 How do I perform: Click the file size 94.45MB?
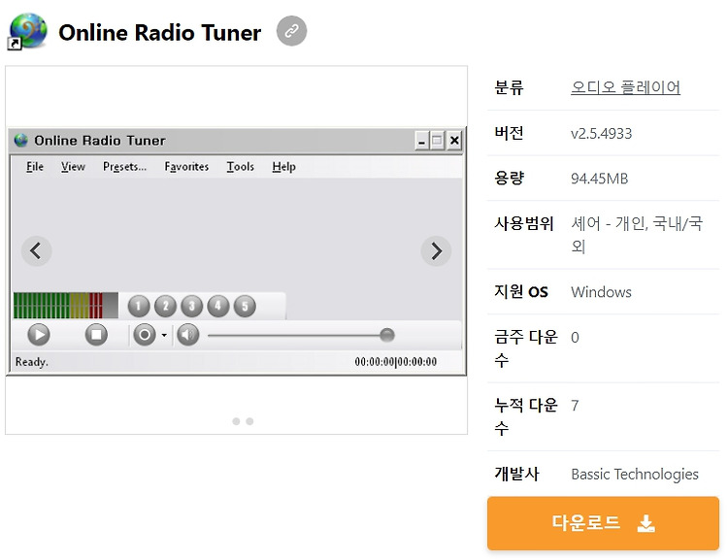[600, 179]
